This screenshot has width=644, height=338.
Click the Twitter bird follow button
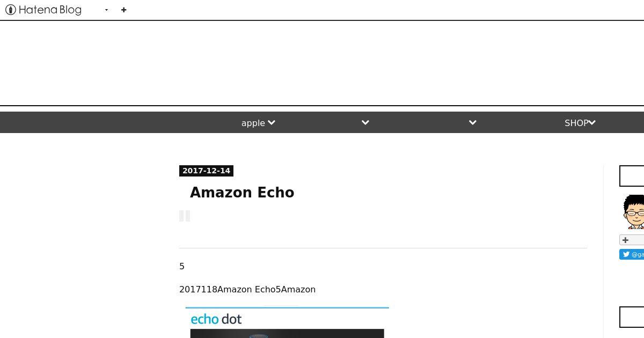click(632, 254)
